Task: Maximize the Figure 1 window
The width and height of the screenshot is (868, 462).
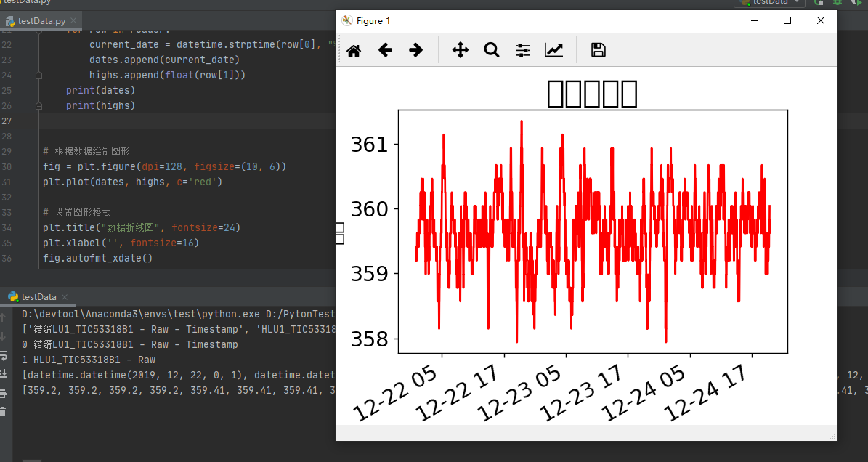Action: [x=787, y=20]
